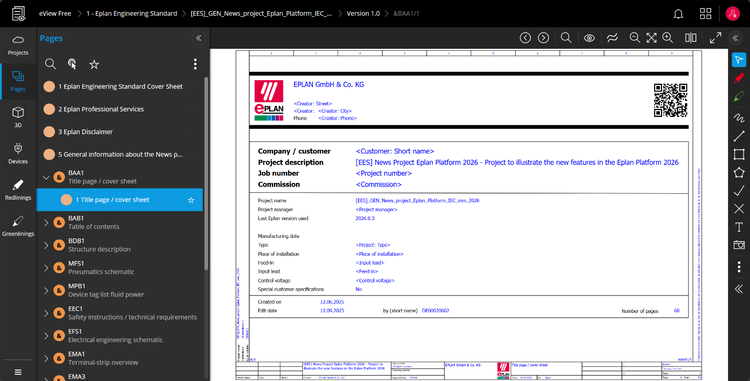Fit page to window
750x381 pixels.
[x=651, y=38]
